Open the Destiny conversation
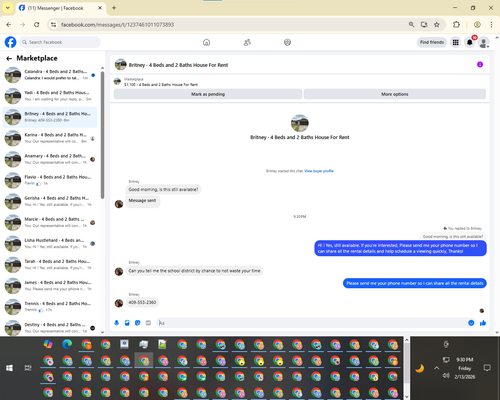The width and height of the screenshot is (500, 400). tap(50, 328)
